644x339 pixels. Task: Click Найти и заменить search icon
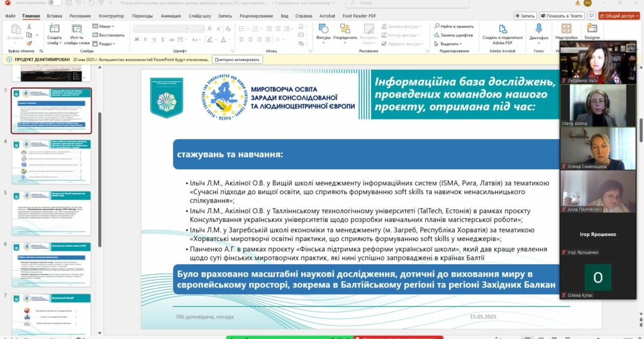click(436, 26)
